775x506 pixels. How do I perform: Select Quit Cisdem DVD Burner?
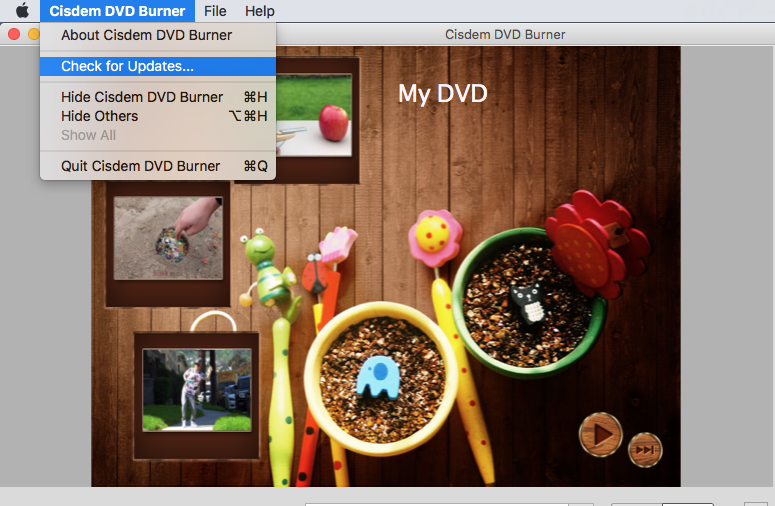click(158, 166)
